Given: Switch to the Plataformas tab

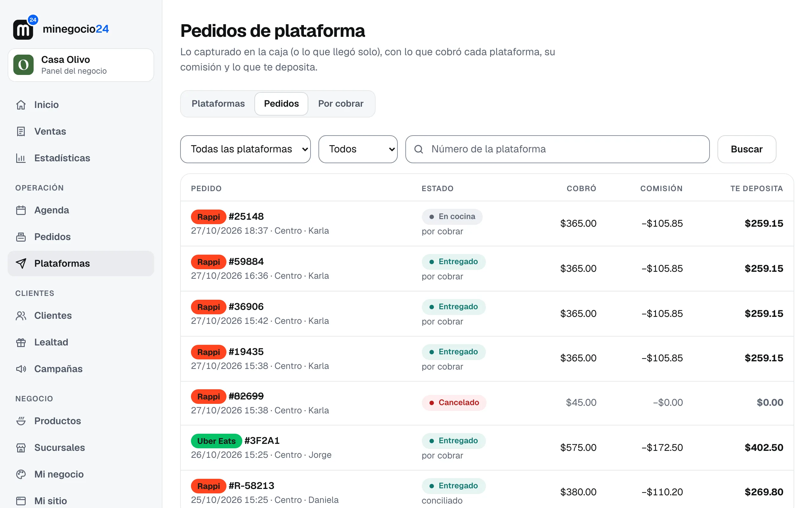Looking at the screenshot, I should point(218,104).
